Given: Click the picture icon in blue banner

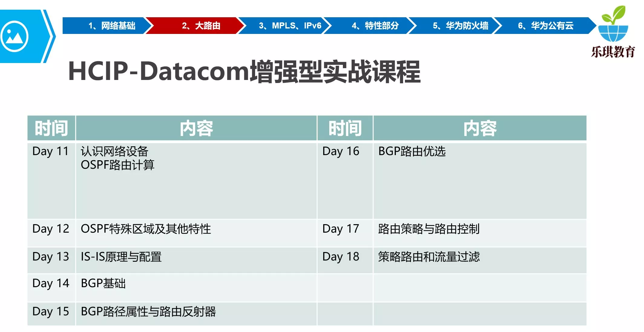Looking at the screenshot, I should point(14,36).
